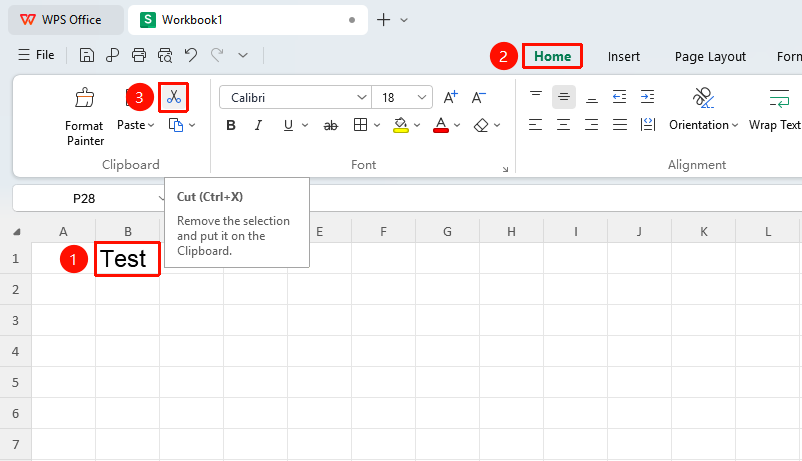This screenshot has width=802, height=461.
Task: Select row 2 header
Action: pos(16,290)
